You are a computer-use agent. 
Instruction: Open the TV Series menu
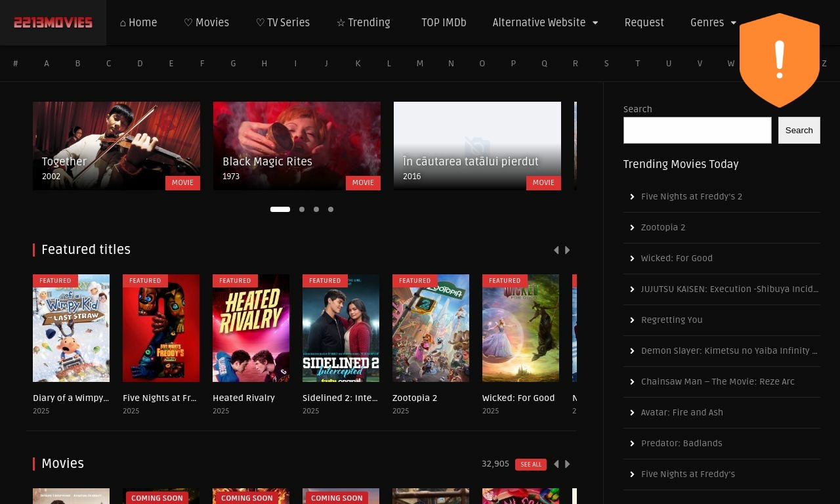coord(282,23)
